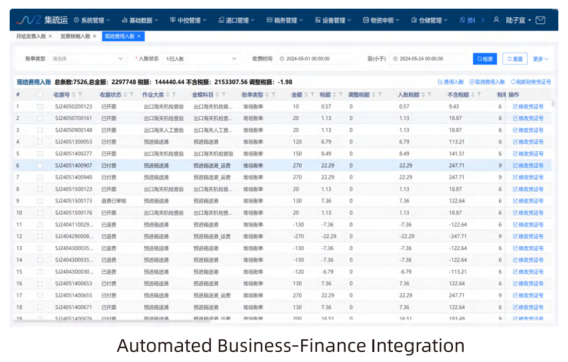The image size is (568, 362).
Task: Check the checkbox for row 8
Action: coord(40,189)
